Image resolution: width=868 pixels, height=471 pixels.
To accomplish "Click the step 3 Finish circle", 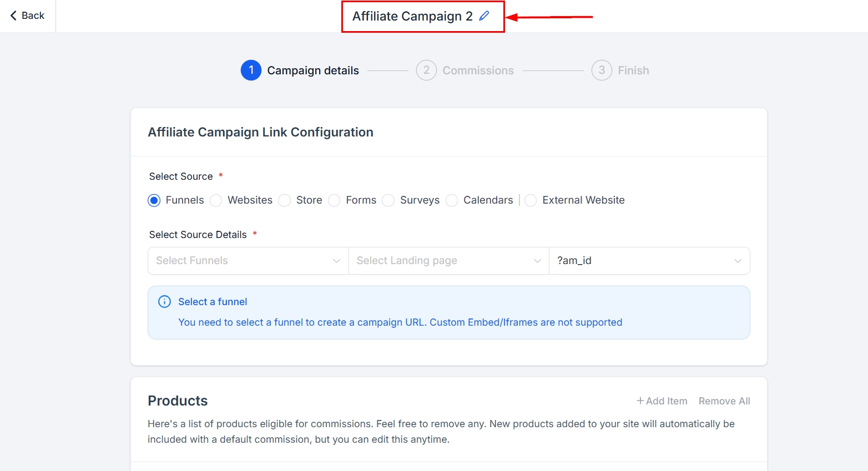I will 602,70.
